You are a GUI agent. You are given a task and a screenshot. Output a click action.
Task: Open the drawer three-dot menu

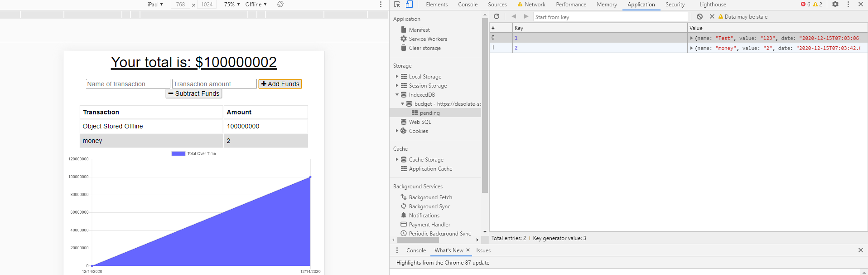coord(397,250)
